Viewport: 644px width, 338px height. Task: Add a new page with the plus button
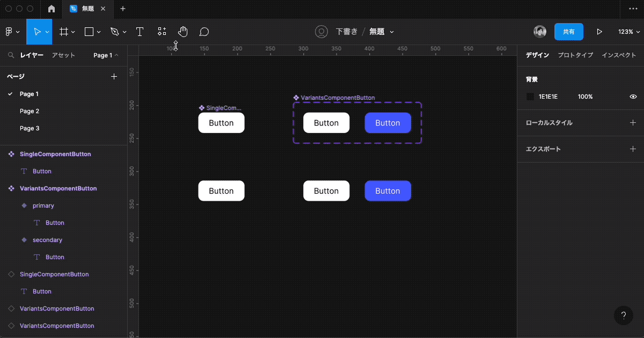click(x=114, y=76)
